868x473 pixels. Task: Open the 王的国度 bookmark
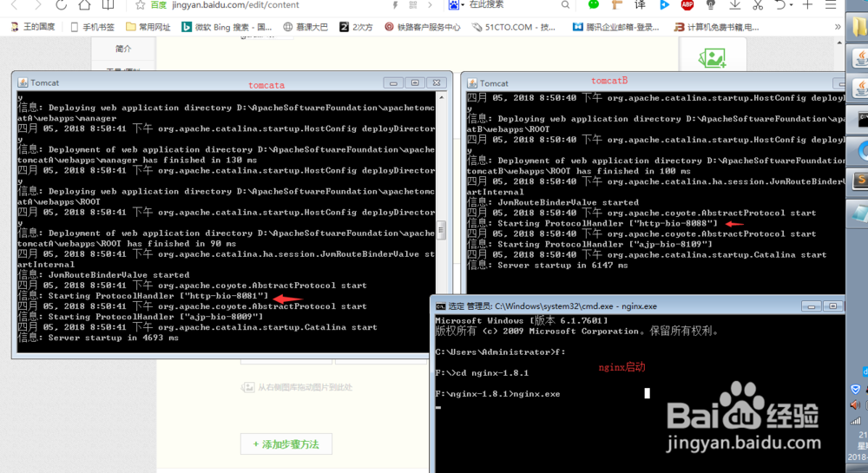[x=33, y=27]
